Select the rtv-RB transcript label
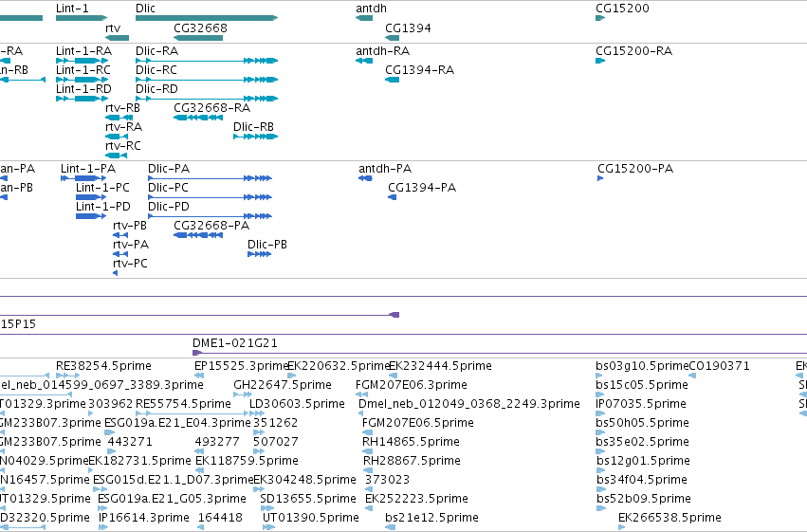Viewport: 807px width, 532px height. pyautogui.click(x=122, y=108)
